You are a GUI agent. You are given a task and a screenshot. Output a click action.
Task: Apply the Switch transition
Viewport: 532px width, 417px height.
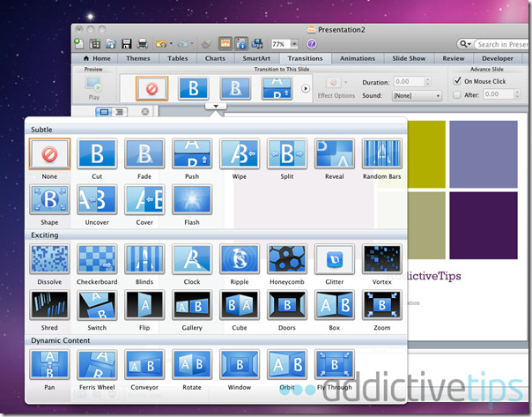click(97, 305)
